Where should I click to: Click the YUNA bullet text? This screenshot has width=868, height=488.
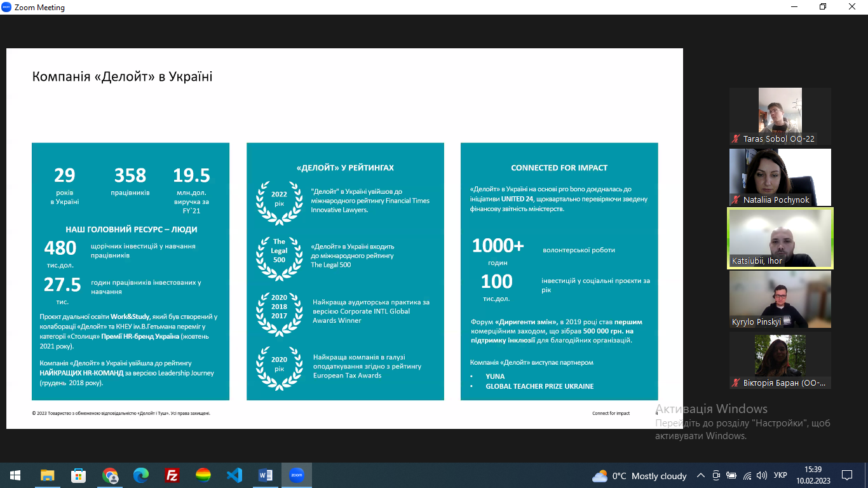coord(495,376)
